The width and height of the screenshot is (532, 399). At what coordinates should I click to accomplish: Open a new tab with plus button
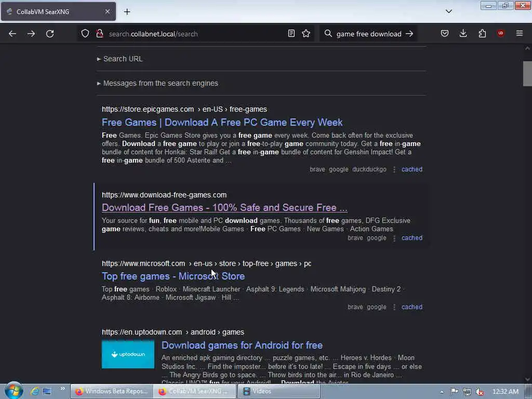[127, 11]
